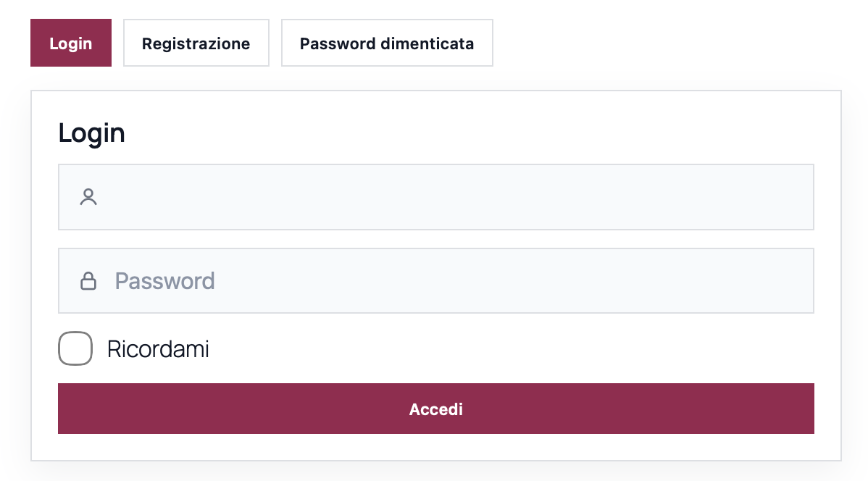This screenshot has width=868, height=481.
Task: Click the person icon in username field
Action: coord(88,197)
